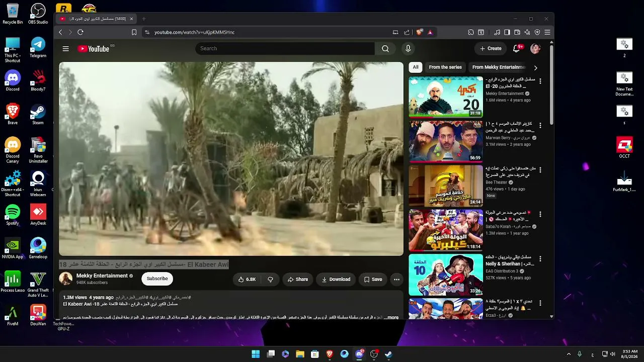Select the From Mekky Entertainment chip
This screenshot has height=362, width=644.
click(x=499, y=67)
